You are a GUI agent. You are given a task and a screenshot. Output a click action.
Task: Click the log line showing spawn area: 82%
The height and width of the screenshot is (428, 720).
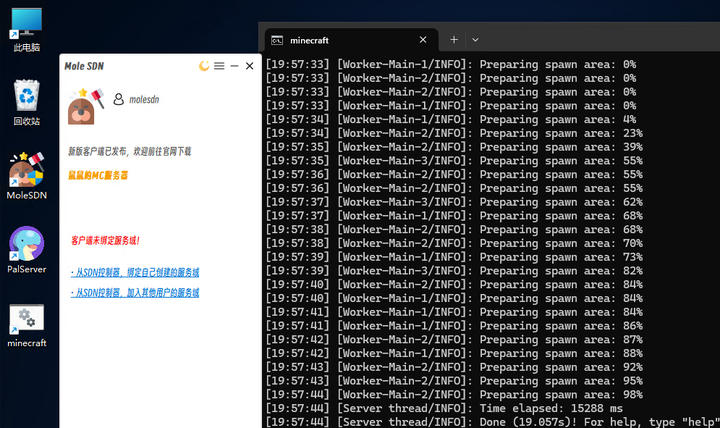tap(454, 271)
